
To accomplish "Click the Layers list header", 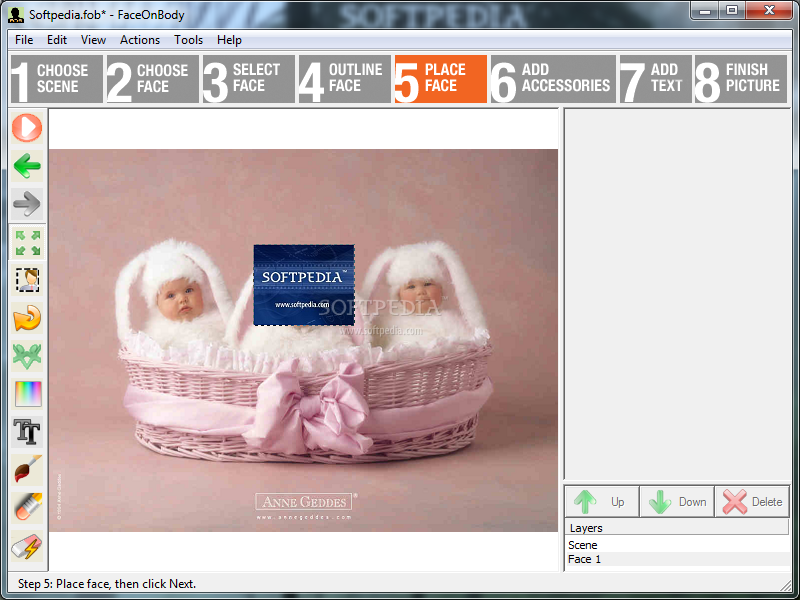I will coord(678,528).
